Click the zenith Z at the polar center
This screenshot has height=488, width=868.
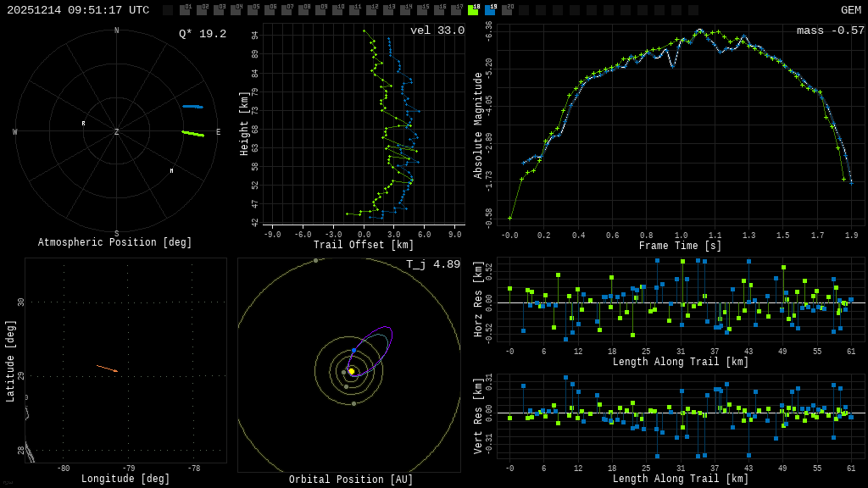(117, 132)
